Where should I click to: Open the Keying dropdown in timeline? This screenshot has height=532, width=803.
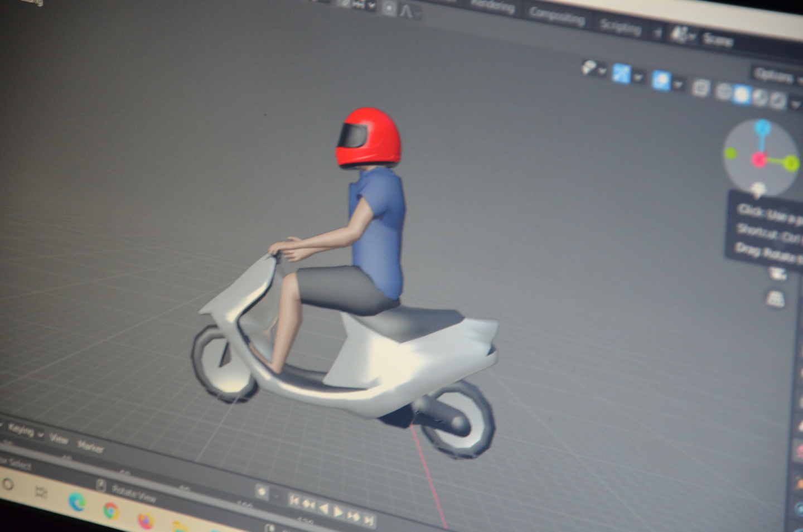click(x=25, y=431)
